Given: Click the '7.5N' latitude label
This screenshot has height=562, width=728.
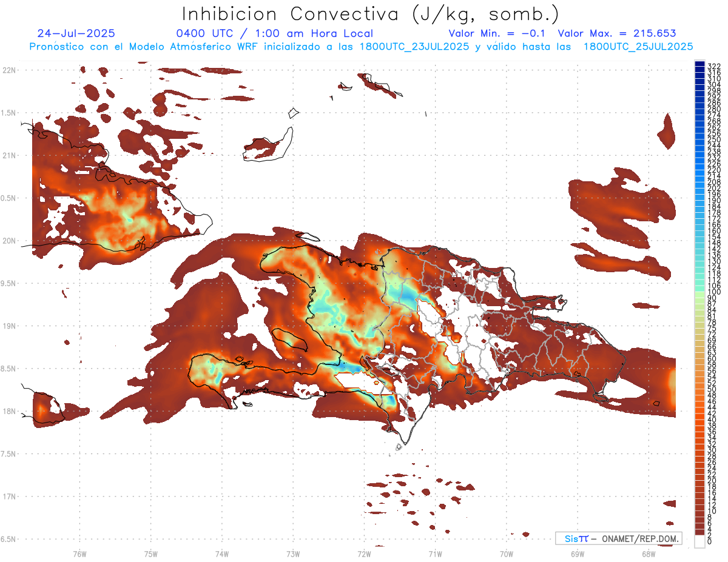Looking at the screenshot, I should [8, 454].
